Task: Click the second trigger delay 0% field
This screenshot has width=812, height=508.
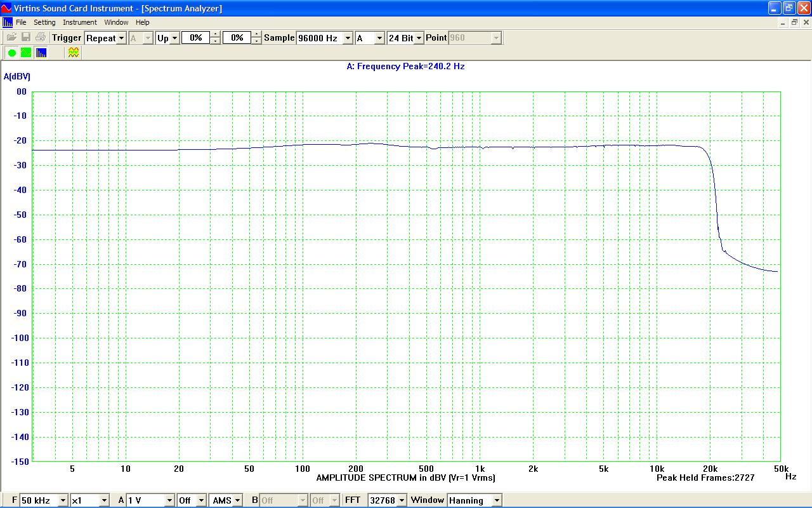Action: coord(237,38)
